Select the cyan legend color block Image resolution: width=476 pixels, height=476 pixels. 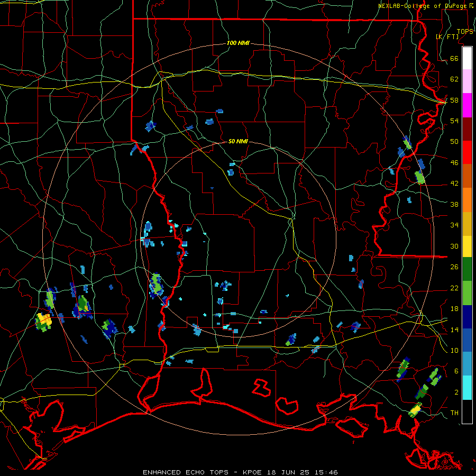click(x=467, y=388)
